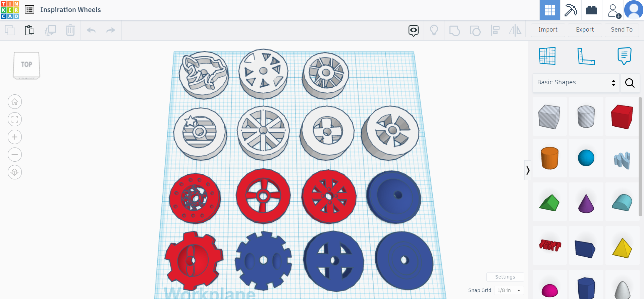Click the TOP view cube

pyautogui.click(x=26, y=65)
